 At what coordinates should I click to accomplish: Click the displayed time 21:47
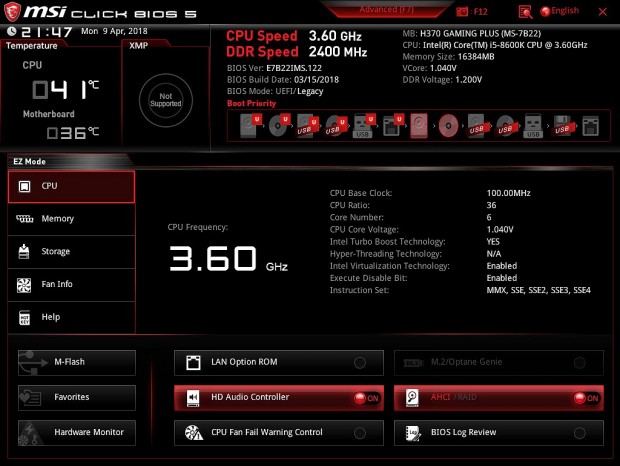pyautogui.click(x=47, y=32)
